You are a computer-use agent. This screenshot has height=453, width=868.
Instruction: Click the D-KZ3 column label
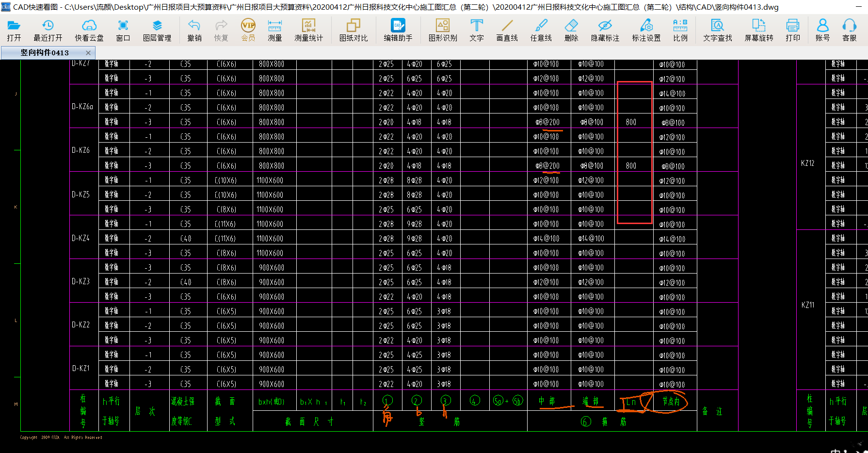click(80, 281)
